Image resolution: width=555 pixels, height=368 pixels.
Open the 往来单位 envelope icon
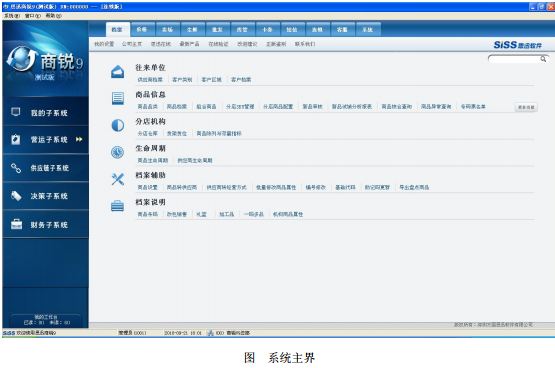tap(118, 72)
